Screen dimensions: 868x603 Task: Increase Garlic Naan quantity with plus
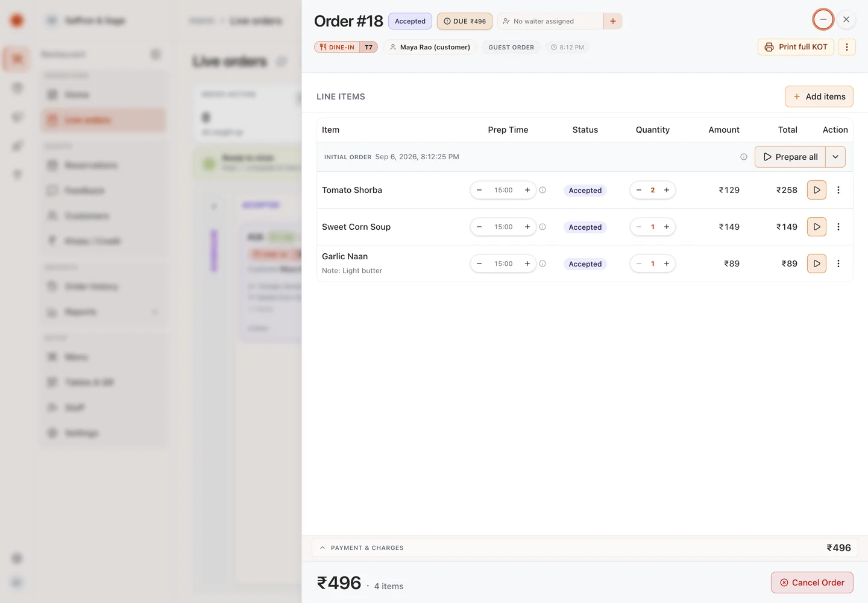click(x=667, y=264)
